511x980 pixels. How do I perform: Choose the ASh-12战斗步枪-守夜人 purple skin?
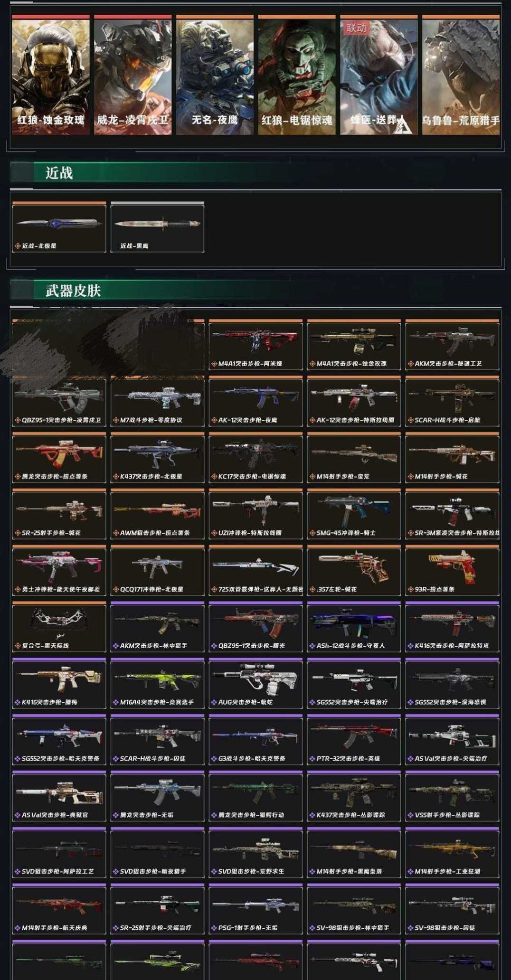[354, 627]
